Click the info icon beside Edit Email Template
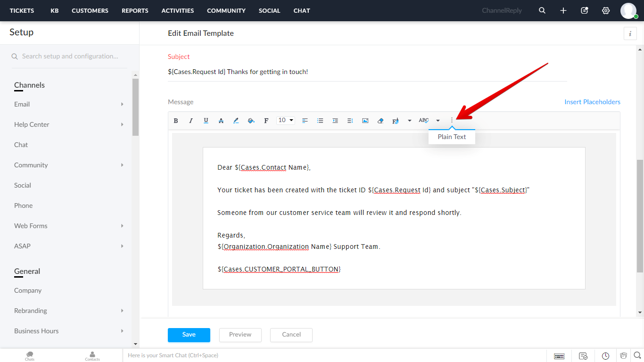644x362 pixels. click(630, 33)
